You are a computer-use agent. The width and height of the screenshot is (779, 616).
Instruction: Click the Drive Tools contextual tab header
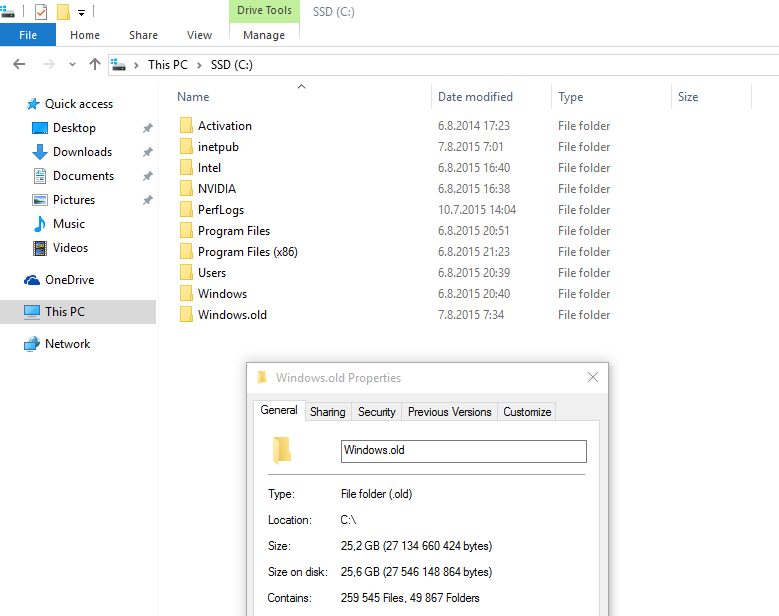coord(264,10)
